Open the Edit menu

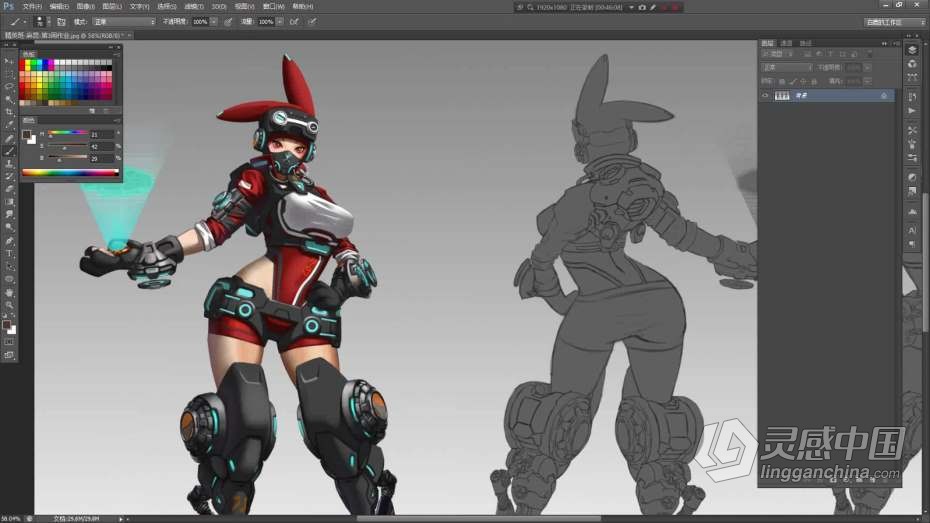(59, 7)
